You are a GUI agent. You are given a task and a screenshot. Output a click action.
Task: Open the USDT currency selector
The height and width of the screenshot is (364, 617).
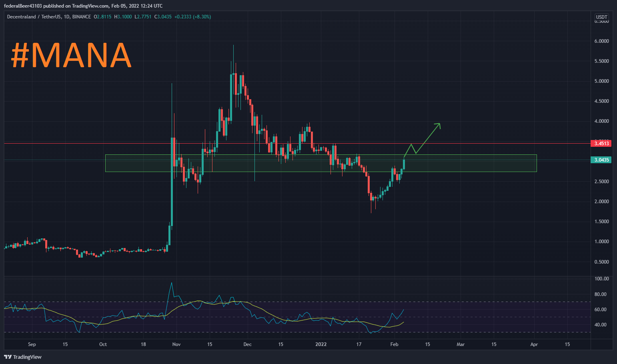(602, 17)
